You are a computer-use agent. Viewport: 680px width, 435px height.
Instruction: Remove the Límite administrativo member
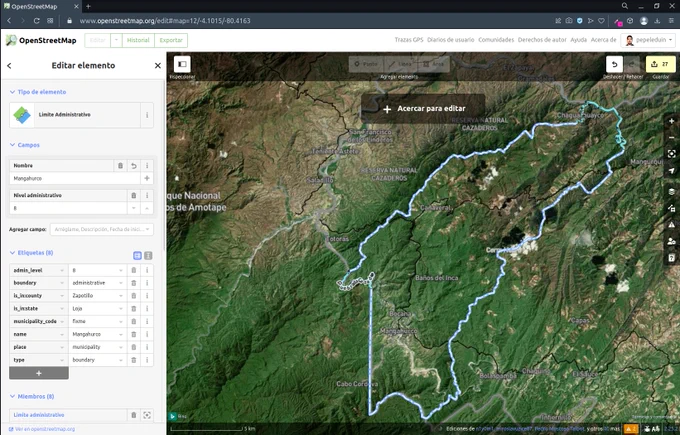134,415
